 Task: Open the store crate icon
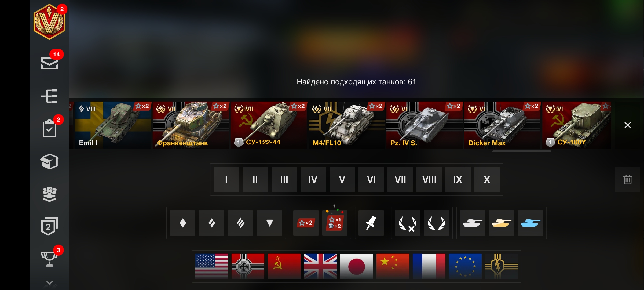pyautogui.click(x=49, y=161)
